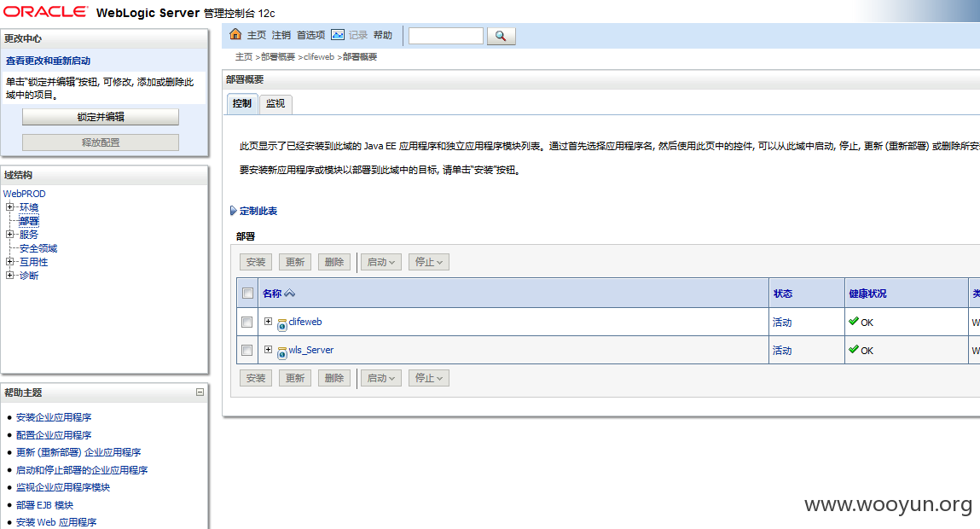This screenshot has width=980, height=529.
Task: Click the 主页 breadcrumb link
Action: [244, 57]
